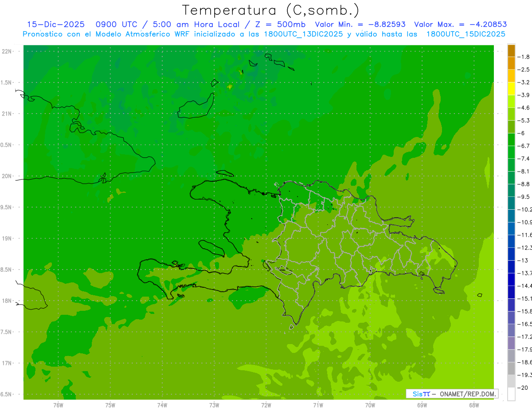This screenshot has width=532, height=411.
Task: Click the "-3.9" colorbar label
Action: [524, 95]
